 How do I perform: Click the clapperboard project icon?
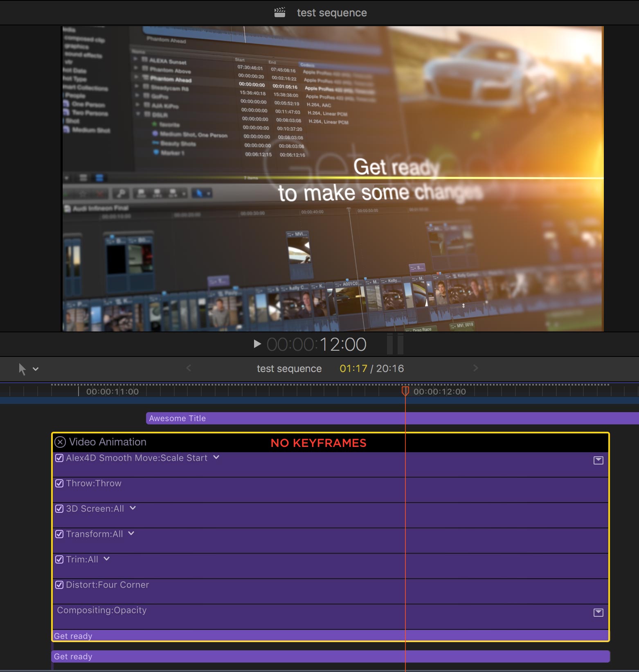[280, 13]
